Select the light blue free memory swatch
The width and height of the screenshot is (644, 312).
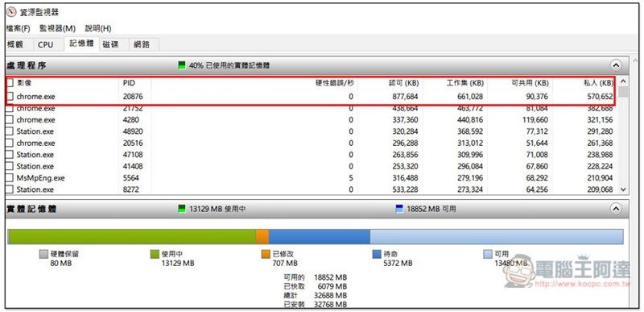[x=488, y=254]
